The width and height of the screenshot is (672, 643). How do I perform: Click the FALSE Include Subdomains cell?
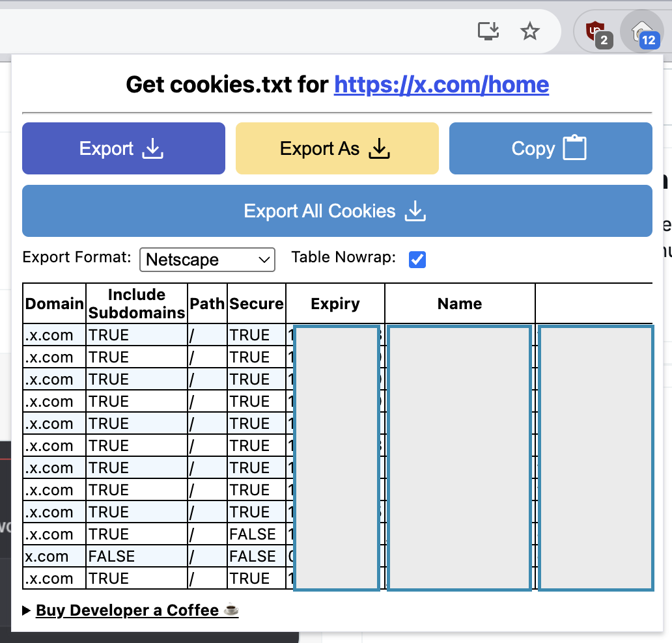(x=111, y=556)
